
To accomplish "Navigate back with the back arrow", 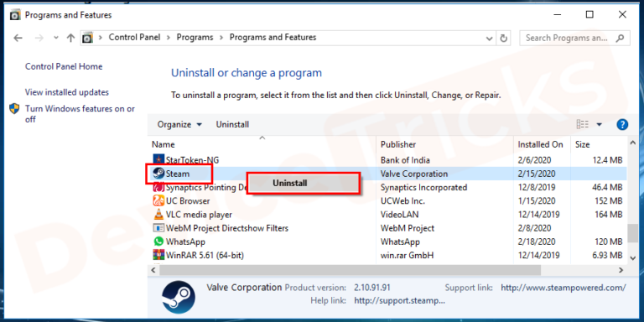I will pyautogui.click(x=18, y=38).
